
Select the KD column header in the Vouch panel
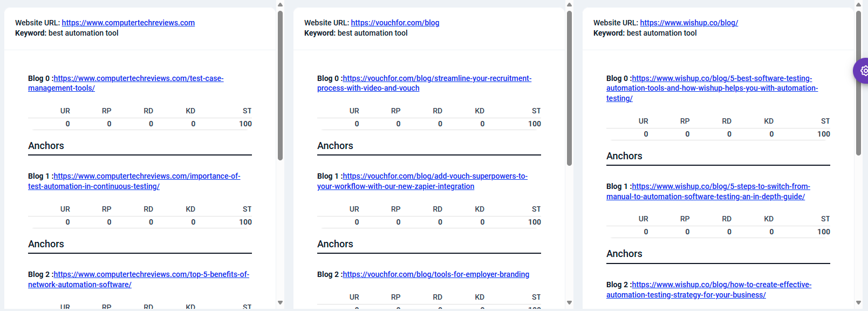point(480,111)
